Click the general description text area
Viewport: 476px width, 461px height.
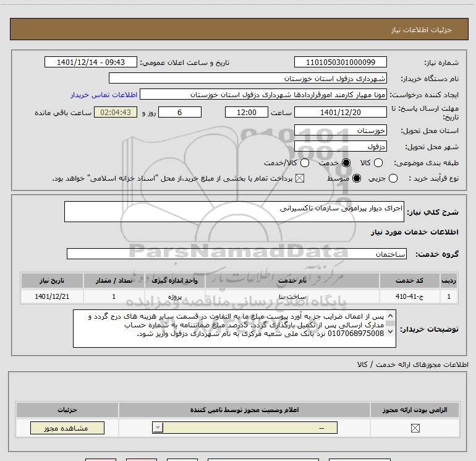[x=234, y=212]
